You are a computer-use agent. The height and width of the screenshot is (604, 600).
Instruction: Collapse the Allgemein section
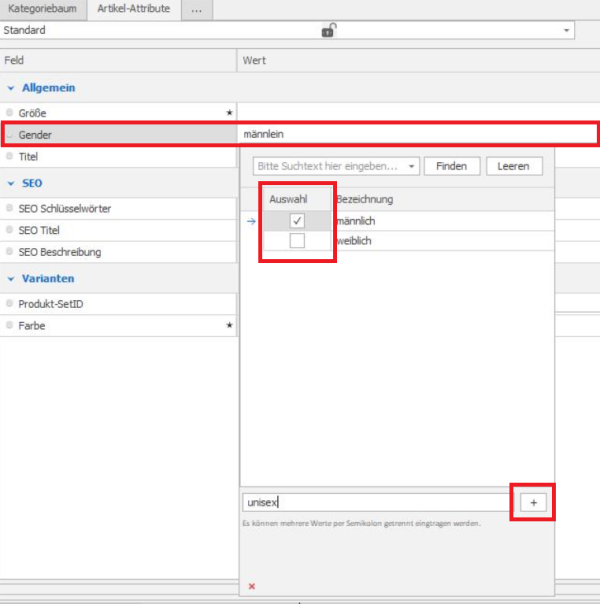click(x=11, y=88)
